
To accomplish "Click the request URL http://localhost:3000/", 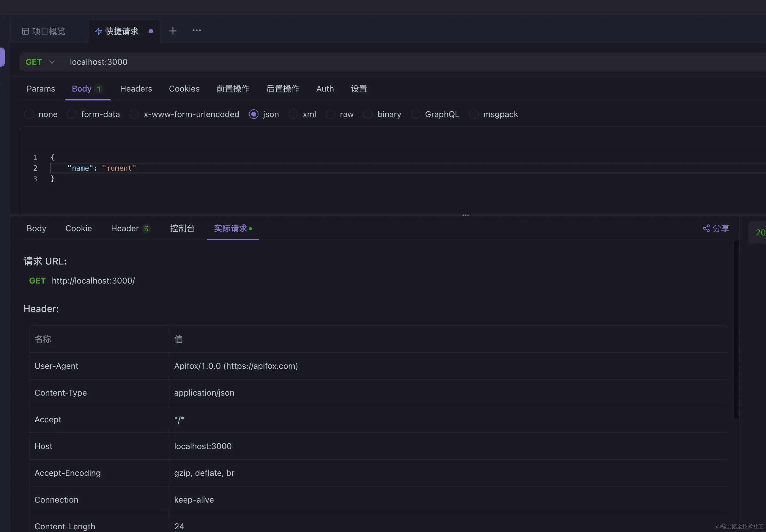I will pos(93,281).
